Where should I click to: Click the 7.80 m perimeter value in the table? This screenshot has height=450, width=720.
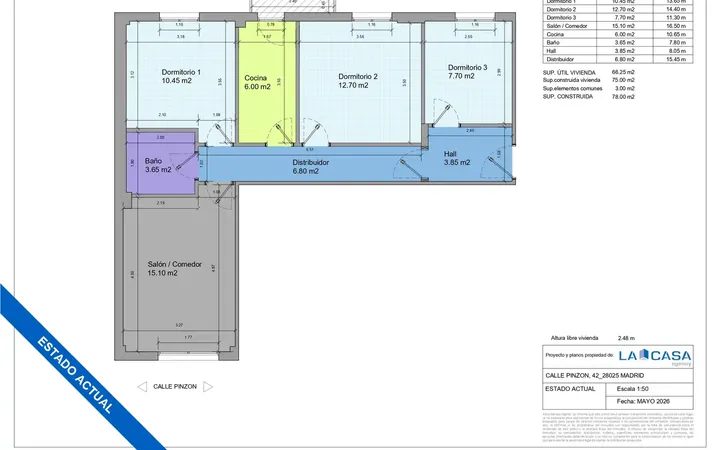[x=676, y=43]
